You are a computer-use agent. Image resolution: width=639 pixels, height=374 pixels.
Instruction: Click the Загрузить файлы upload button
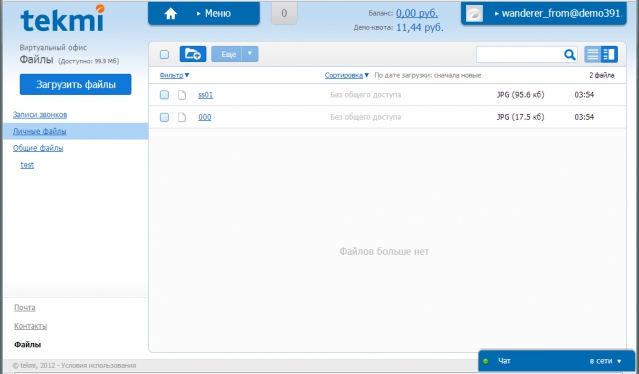(75, 84)
